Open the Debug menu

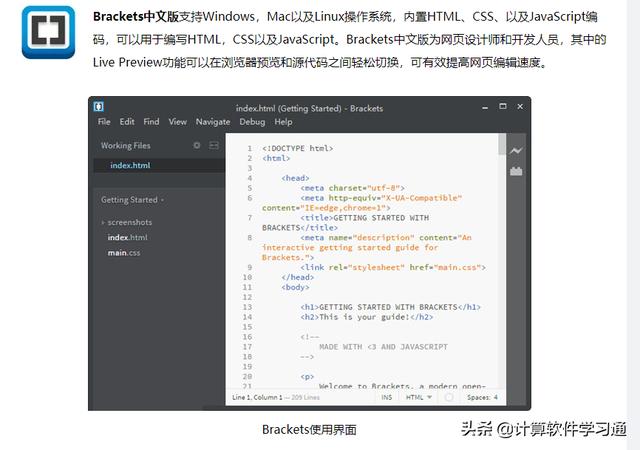pos(252,122)
